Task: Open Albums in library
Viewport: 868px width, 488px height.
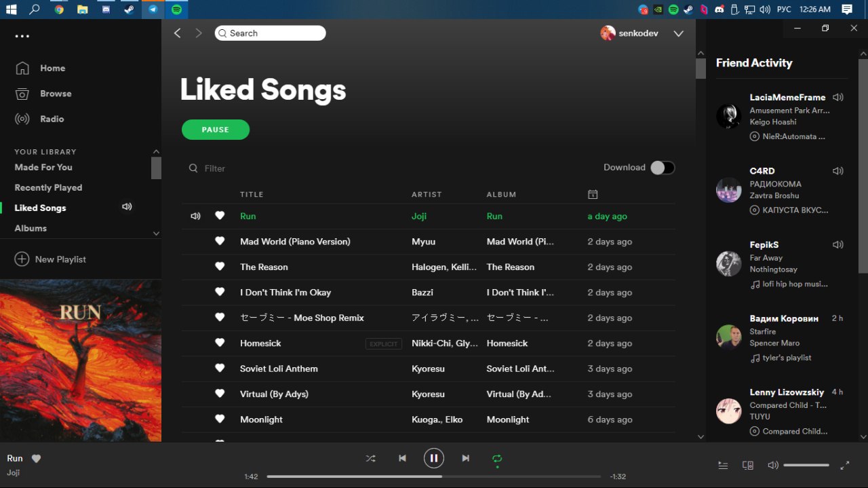Action: pos(31,228)
